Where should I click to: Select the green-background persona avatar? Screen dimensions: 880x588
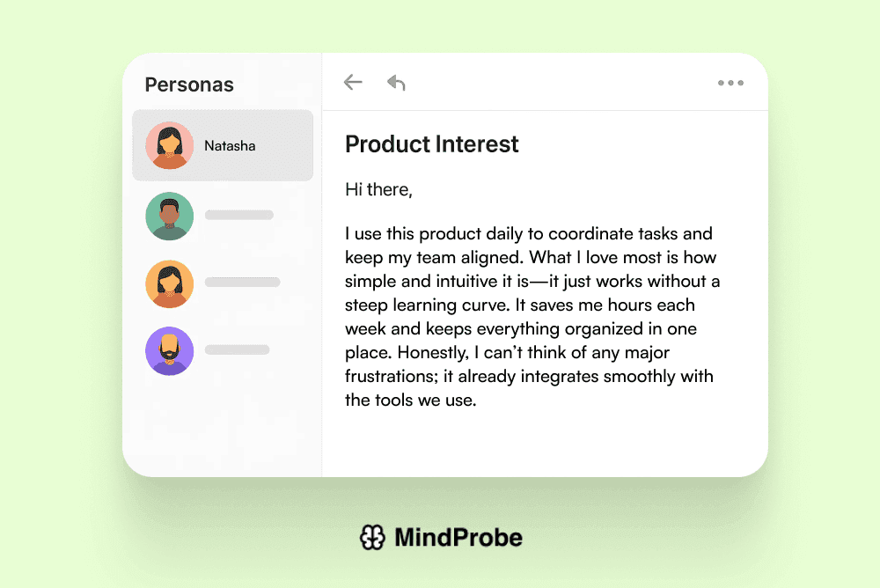point(169,216)
